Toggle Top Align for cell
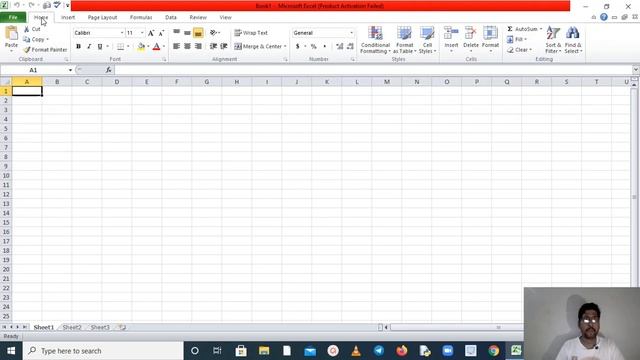The image size is (640, 360). [x=176, y=33]
